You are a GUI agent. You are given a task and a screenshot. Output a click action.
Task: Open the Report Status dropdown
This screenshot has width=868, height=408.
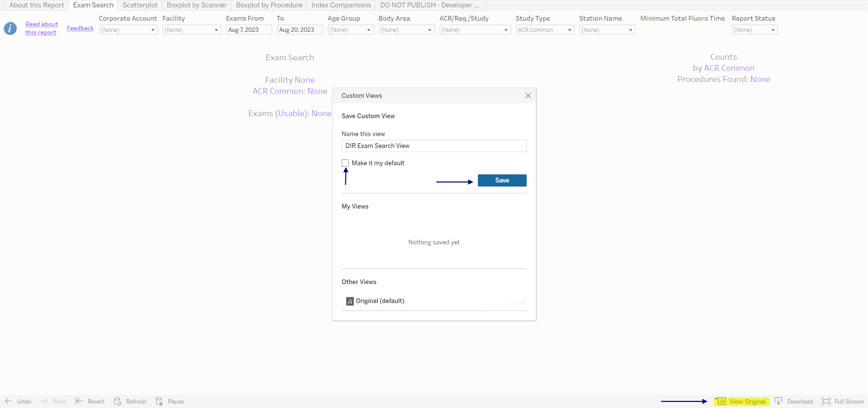[x=754, y=30]
